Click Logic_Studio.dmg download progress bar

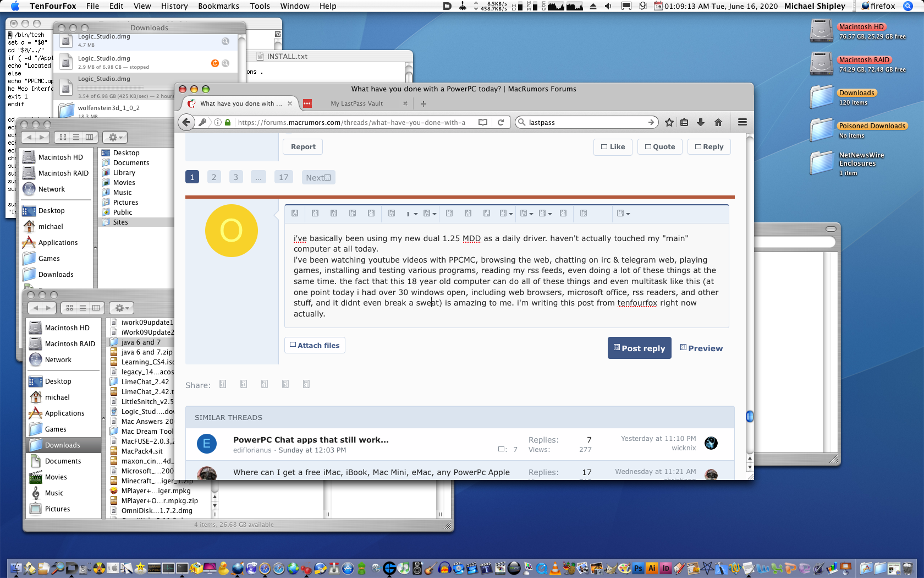111,88
